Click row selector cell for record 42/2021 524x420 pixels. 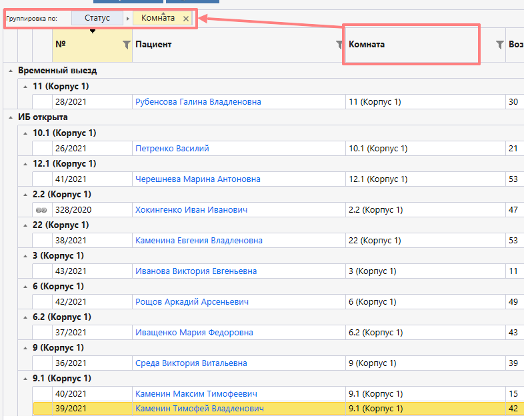click(43, 302)
